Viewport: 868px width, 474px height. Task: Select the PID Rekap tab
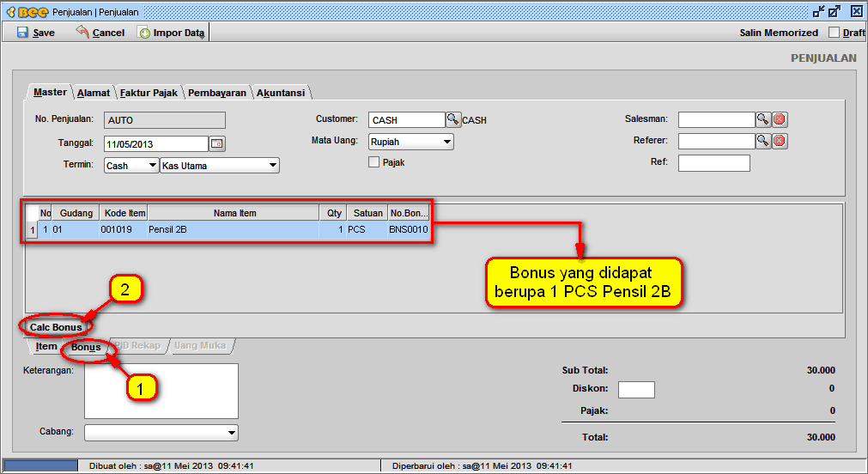(x=137, y=345)
